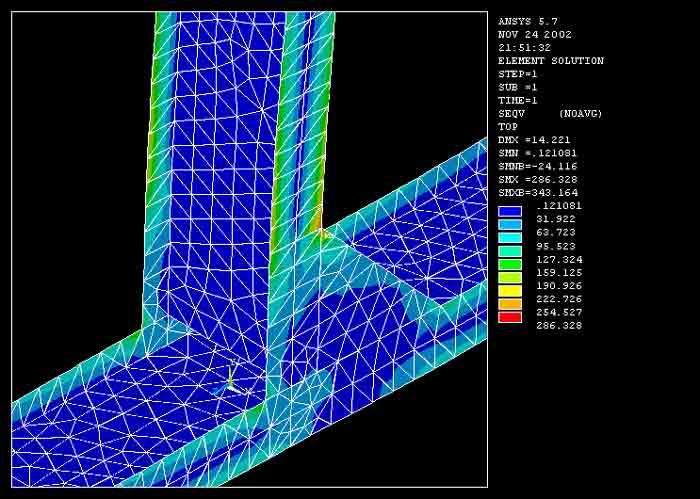Image resolution: width=700 pixels, height=499 pixels.
Task: Click the 'SMX =286.328' value
Action: coord(538,179)
